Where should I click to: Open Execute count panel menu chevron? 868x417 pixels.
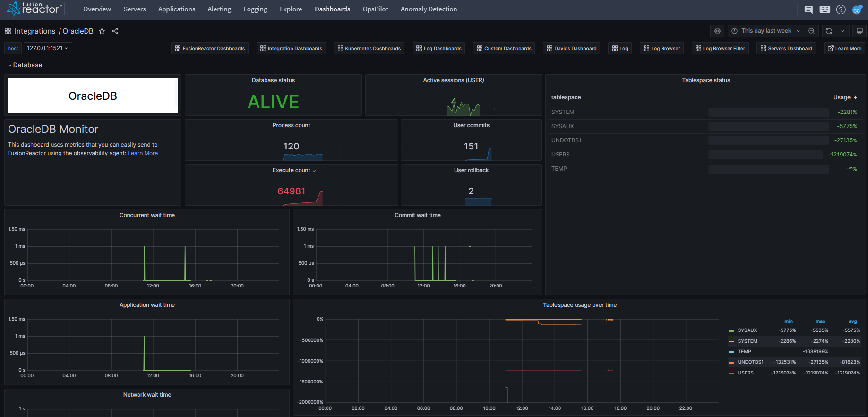pyautogui.click(x=314, y=171)
